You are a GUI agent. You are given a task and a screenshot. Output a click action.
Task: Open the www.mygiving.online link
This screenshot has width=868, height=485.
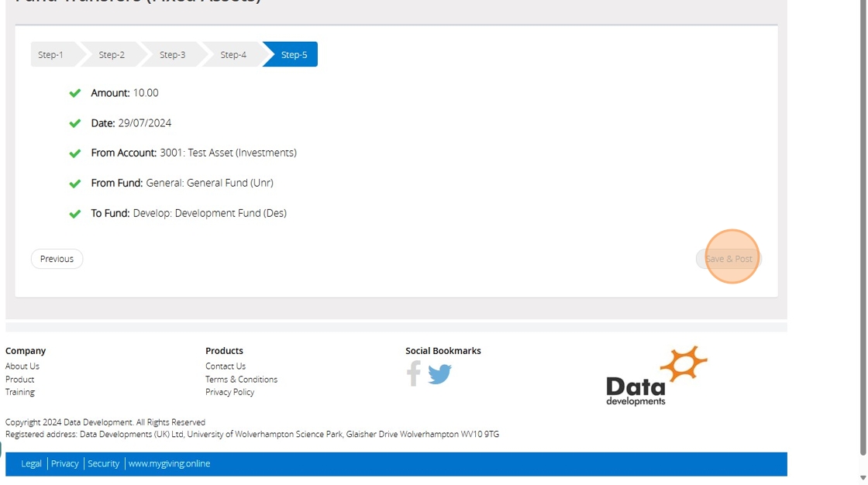click(170, 463)
